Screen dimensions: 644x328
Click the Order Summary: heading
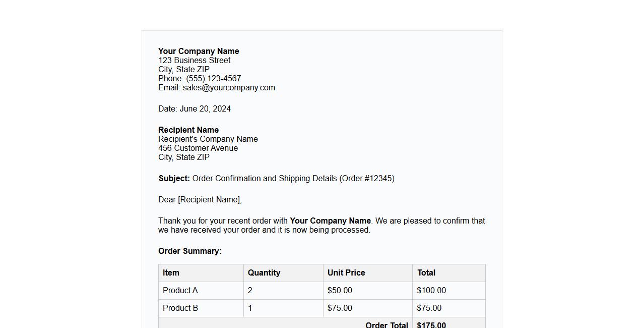190,251
